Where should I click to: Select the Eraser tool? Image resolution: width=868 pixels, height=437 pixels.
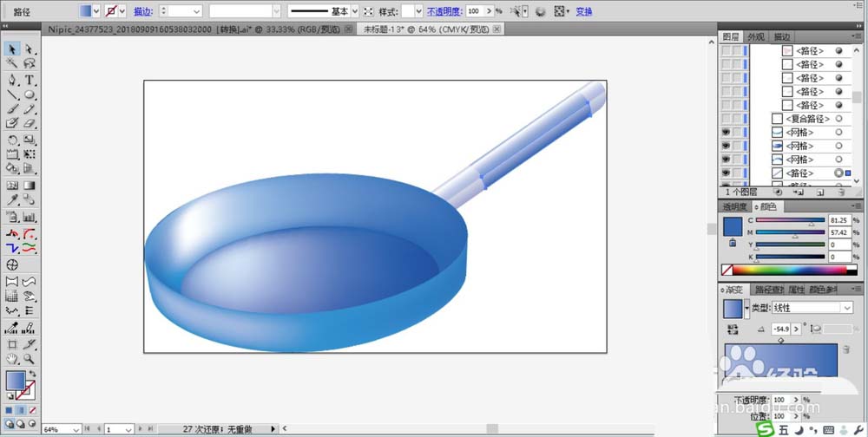pos(29,123)
